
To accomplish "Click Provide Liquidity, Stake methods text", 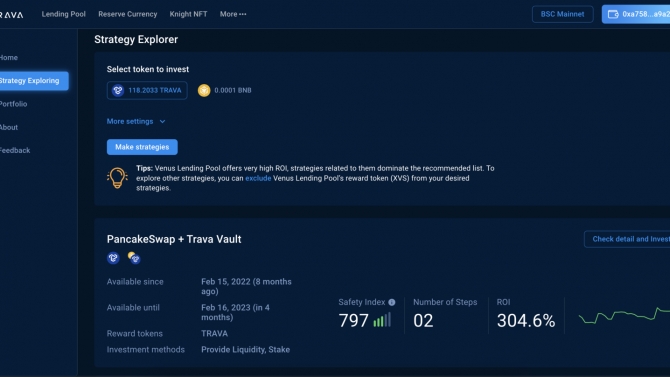I will pos(246,350).
